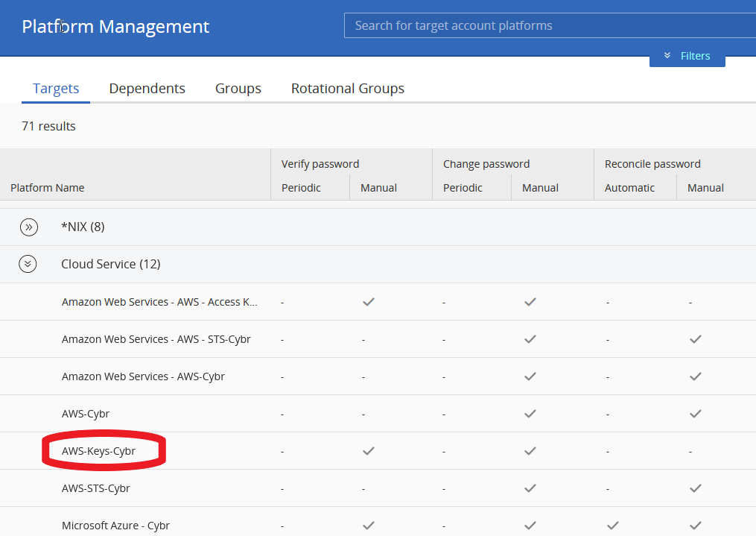Sort by the Platform Name column header
This screenshot has height=536, width=756.
(47, 188)
